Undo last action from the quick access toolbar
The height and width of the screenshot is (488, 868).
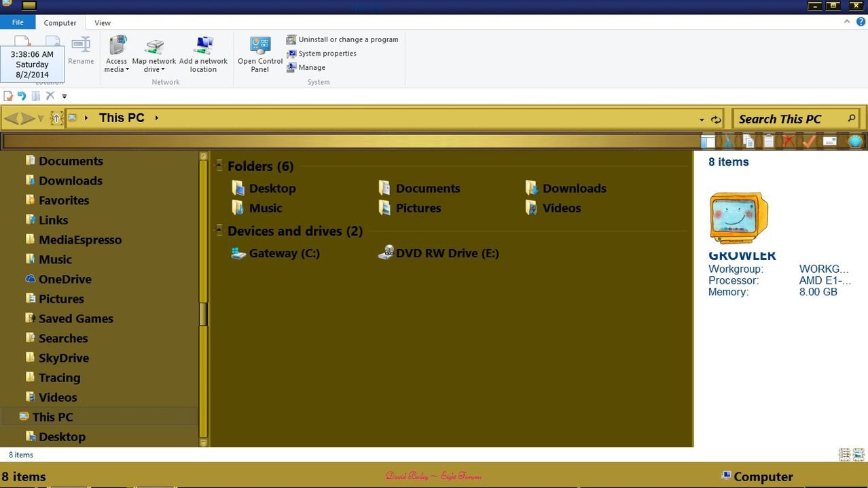coord(22,96)
